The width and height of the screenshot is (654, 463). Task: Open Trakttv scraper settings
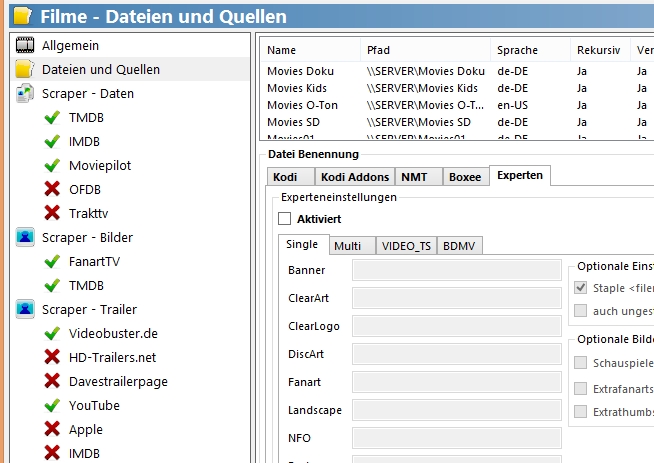tap(88, 214)
